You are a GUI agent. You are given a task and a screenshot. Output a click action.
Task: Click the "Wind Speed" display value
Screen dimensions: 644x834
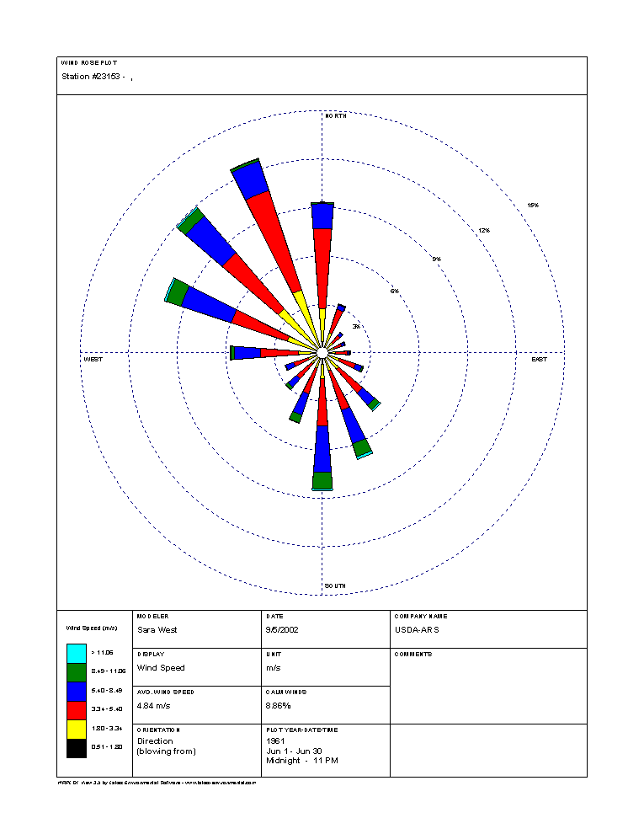[x=161, y=667]
